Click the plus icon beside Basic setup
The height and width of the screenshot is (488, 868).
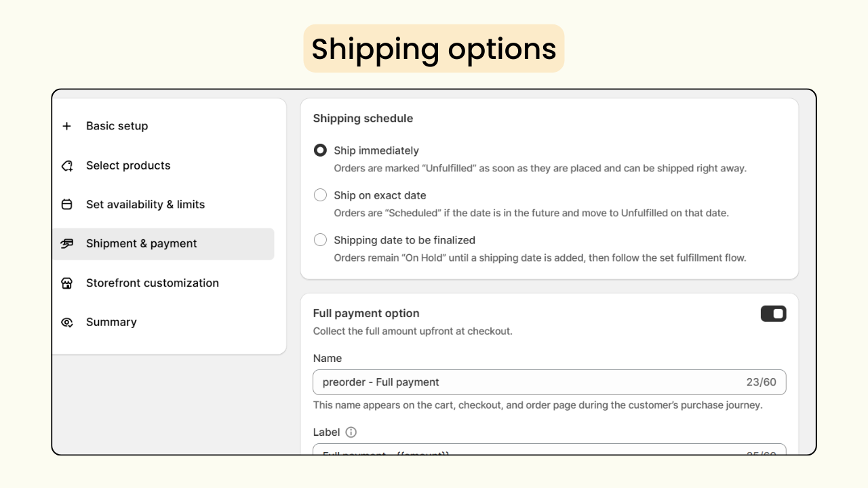pyautogui.click(x=66, y=125)
